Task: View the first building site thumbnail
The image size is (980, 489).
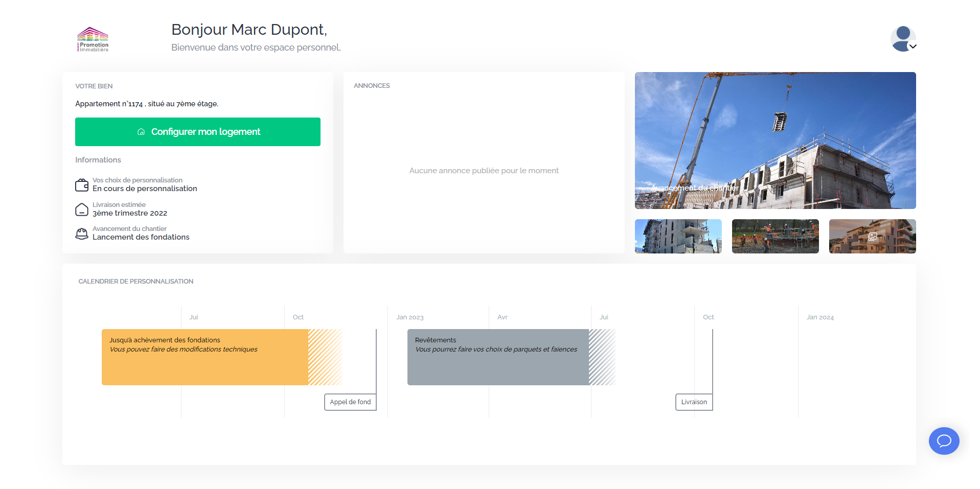Action: [678, 236]
